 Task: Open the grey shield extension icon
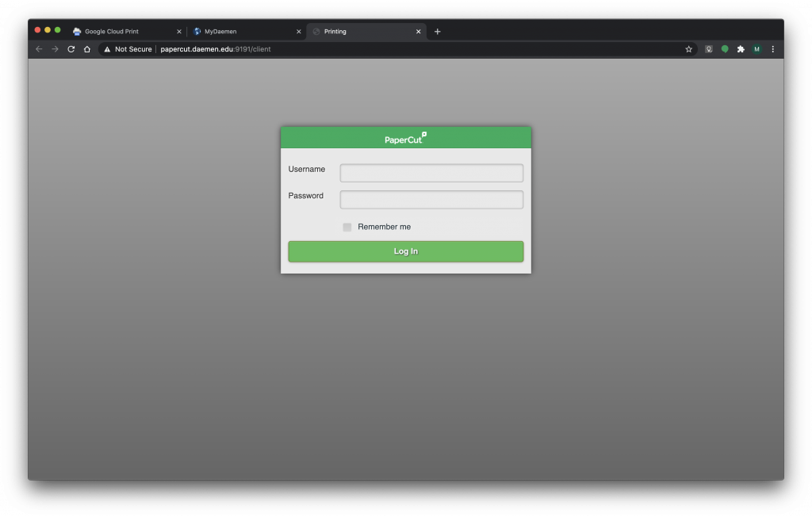tap(709, 49)
